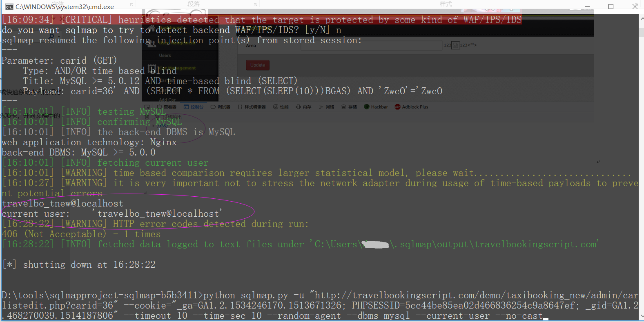
Task: Open the Adblock Plus devtools tab
Action: pyautogui.click(x=411, y=107)
